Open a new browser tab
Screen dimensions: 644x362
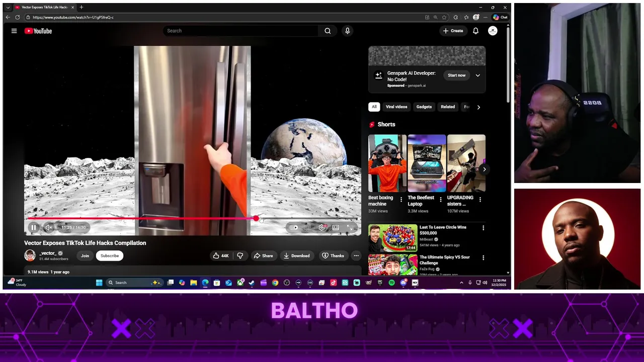tap(82, 7)
